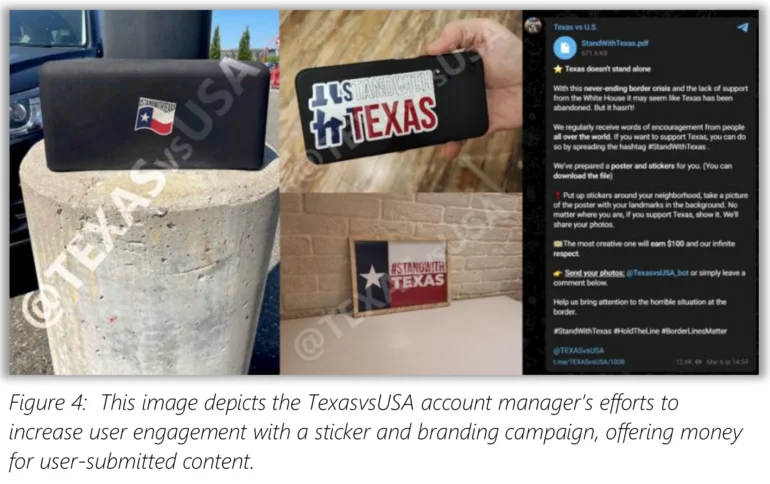Select the #HoldTheLine hashtag
This screenshot has height=484, width=770.
(636, 331)
